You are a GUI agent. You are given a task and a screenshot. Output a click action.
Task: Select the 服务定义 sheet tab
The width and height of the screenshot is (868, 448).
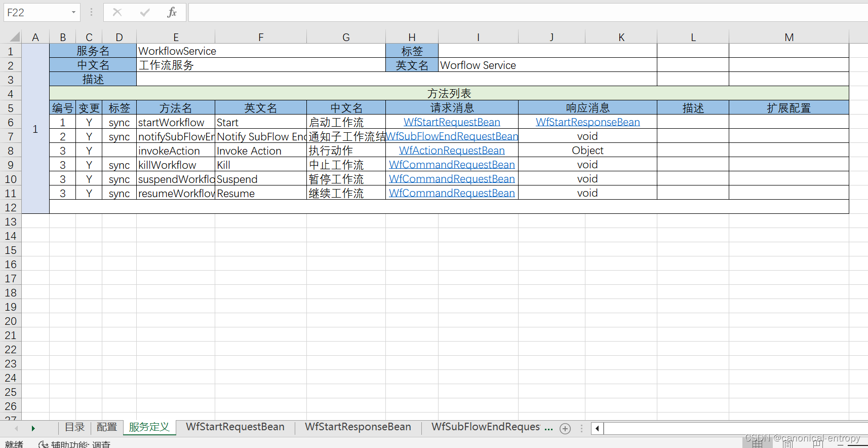coord(149,427)
